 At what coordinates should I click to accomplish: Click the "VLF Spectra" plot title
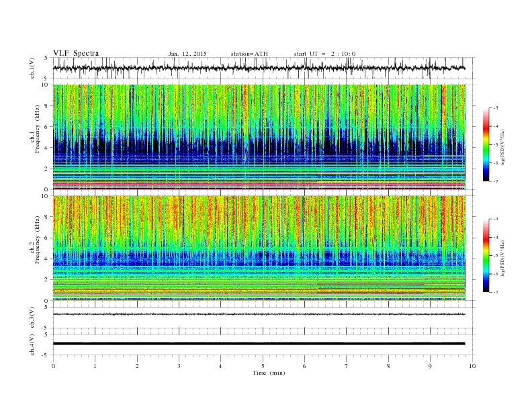[76, 53]
